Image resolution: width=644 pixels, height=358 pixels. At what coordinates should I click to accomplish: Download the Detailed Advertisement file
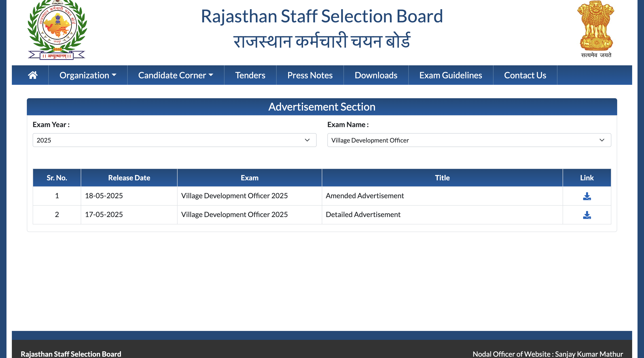pyautogui.click(x=587, y=215)
